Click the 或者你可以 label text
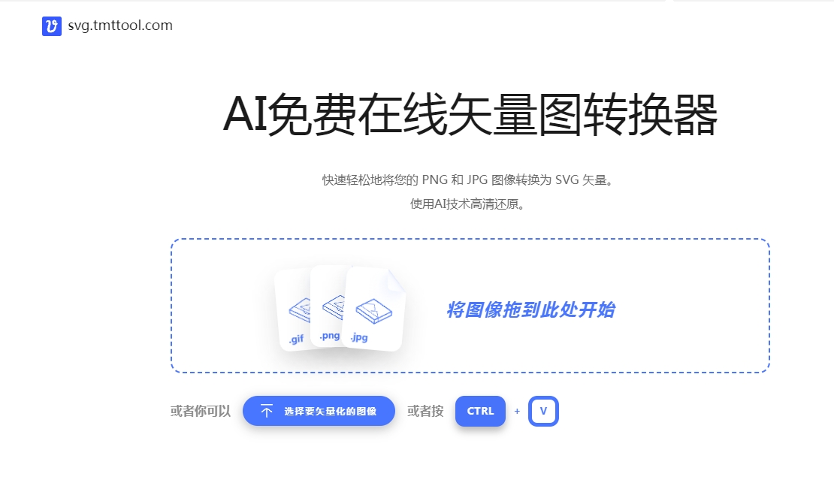Viewport: 834px width, 504px height. pos(198,411)
